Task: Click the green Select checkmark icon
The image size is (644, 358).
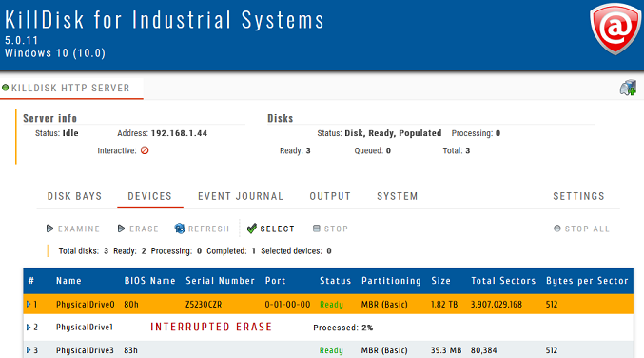Action: click(x=252, y=229)
